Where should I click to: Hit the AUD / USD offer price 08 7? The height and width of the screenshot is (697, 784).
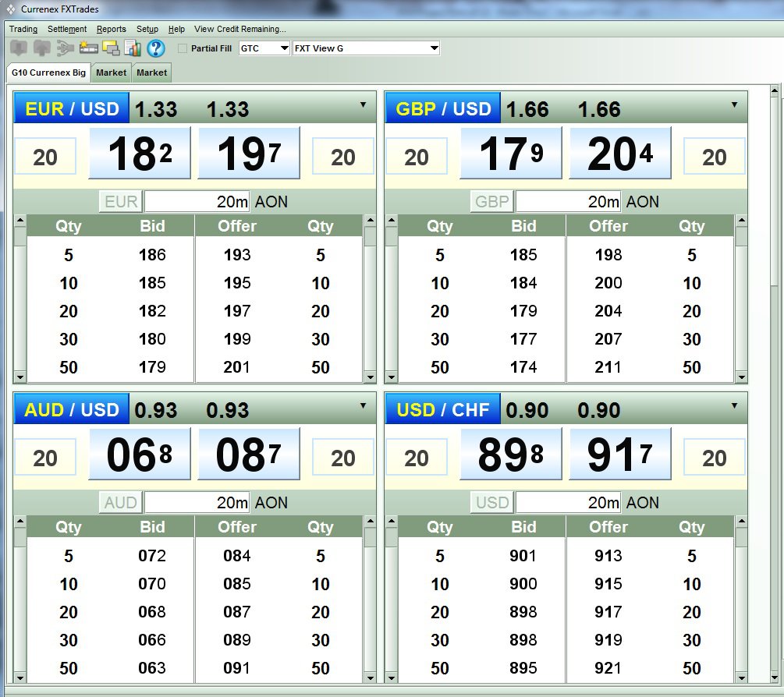coord(249,454)
